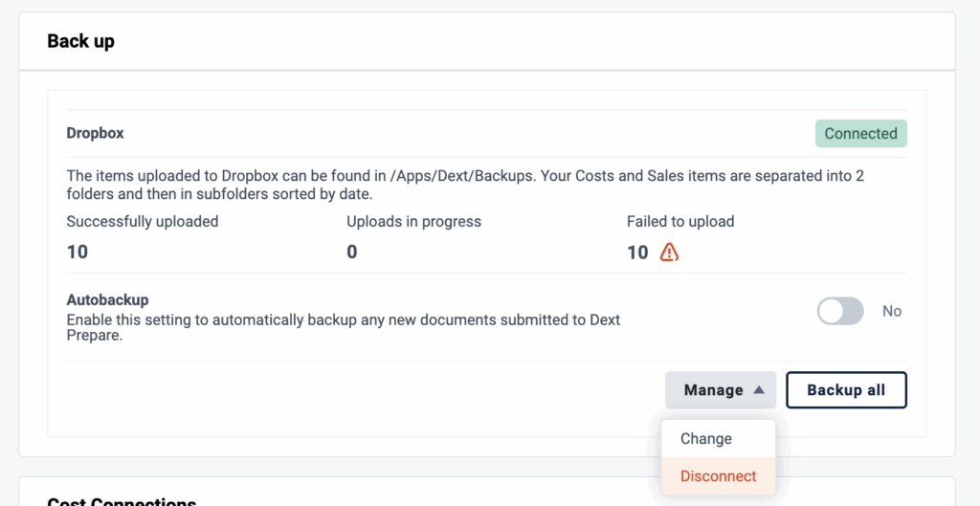This screenshot has width=980, height=506.
Task: Click the failed upload warning triangle icon
Action: coord(669,252)
